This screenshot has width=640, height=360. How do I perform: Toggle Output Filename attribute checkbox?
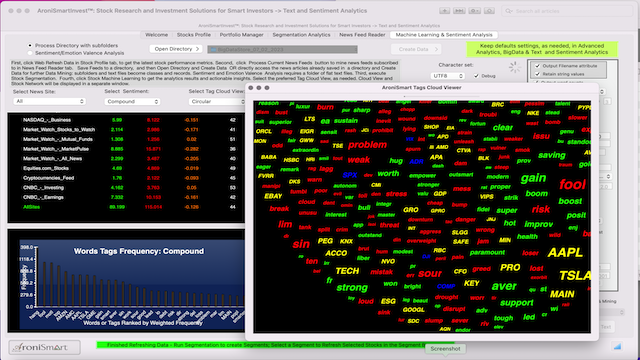click(538, 66)
